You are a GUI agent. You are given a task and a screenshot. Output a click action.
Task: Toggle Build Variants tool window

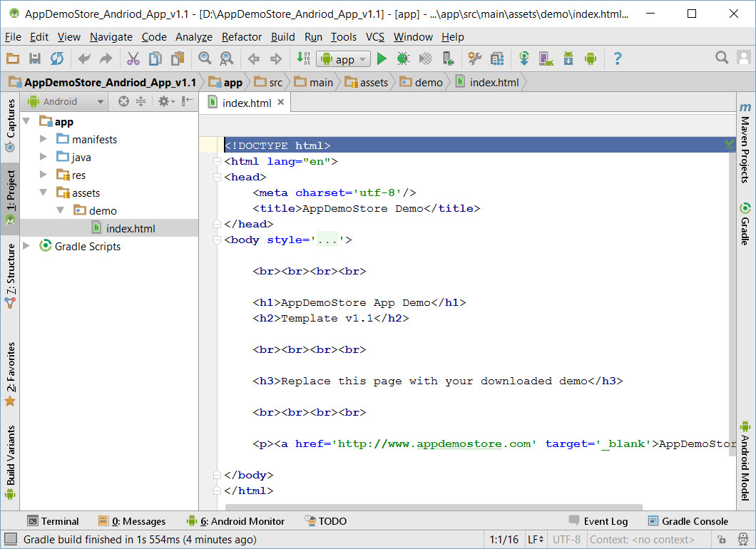(x=10, y=462)
